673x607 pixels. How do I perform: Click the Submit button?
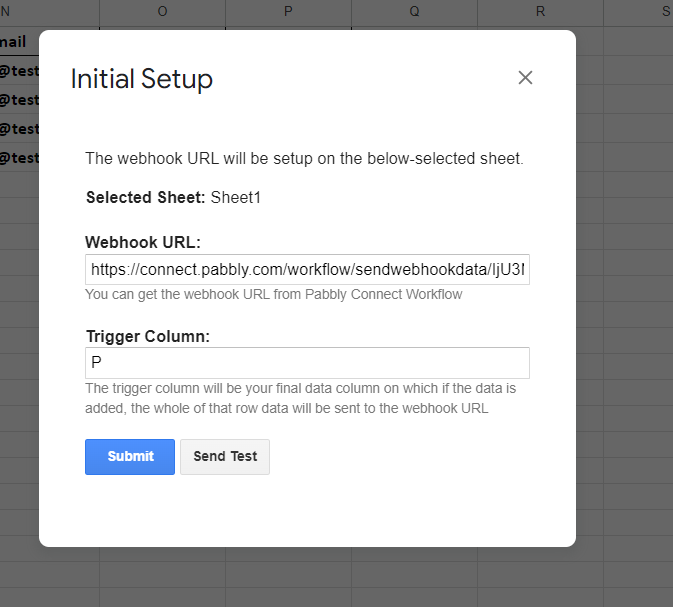click(130, 457)
